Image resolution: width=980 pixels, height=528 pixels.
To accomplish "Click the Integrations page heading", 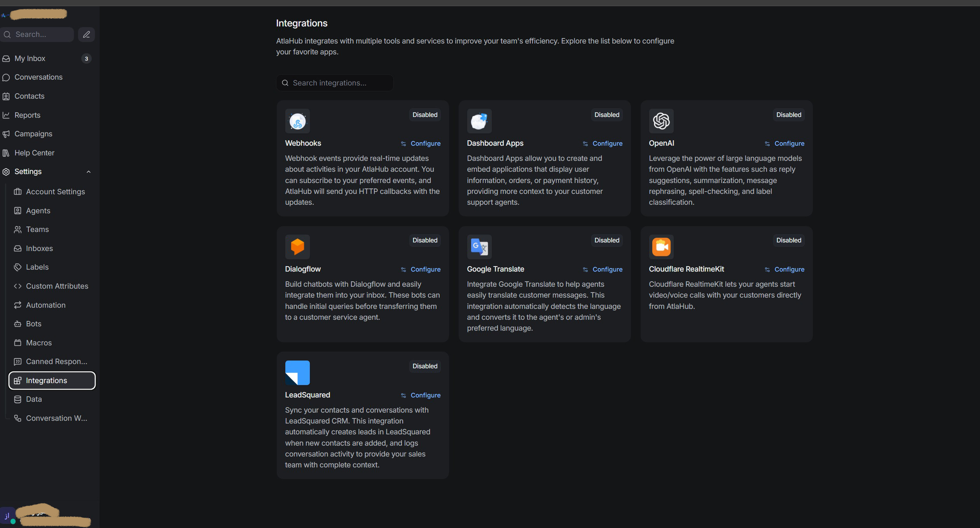I will [302, 23].
